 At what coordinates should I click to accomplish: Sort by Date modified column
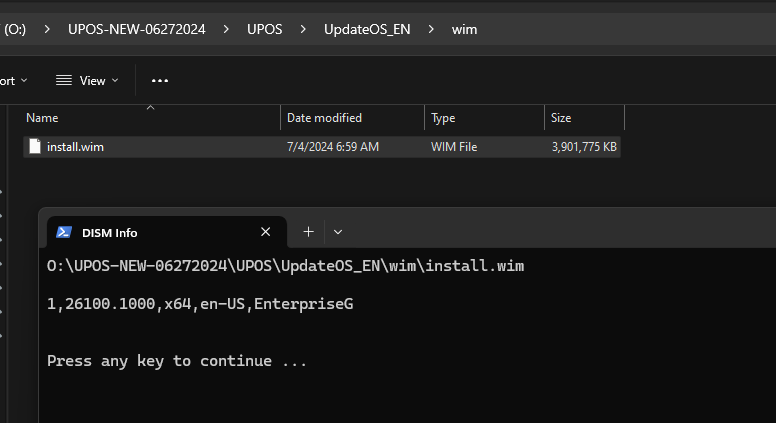click(x=352, y=118)
